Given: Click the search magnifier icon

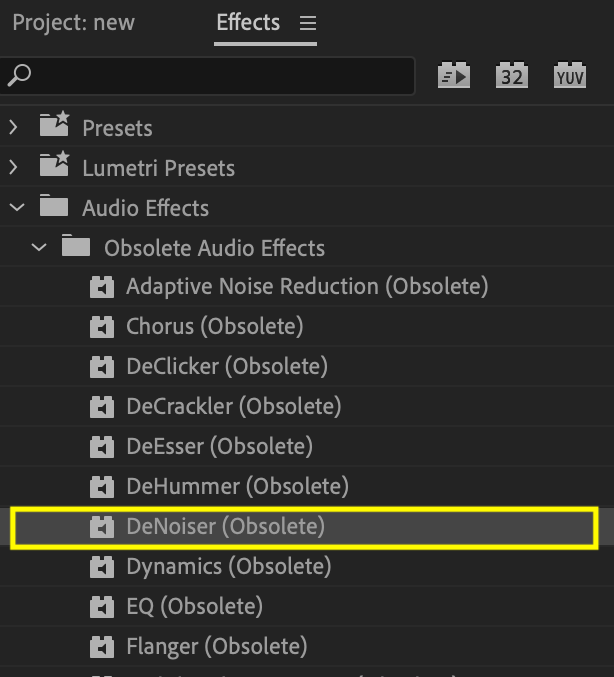Looking at the screenshot, I should 19,75.
